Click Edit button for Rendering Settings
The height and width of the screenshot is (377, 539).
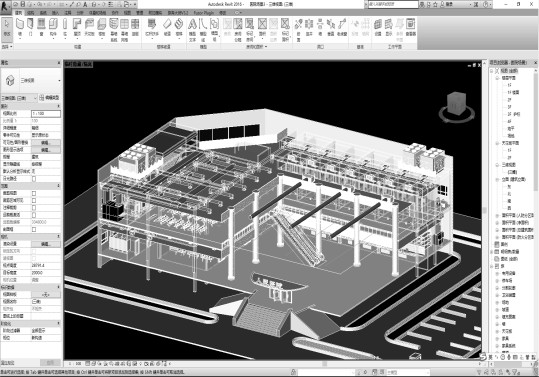point(46,244)
